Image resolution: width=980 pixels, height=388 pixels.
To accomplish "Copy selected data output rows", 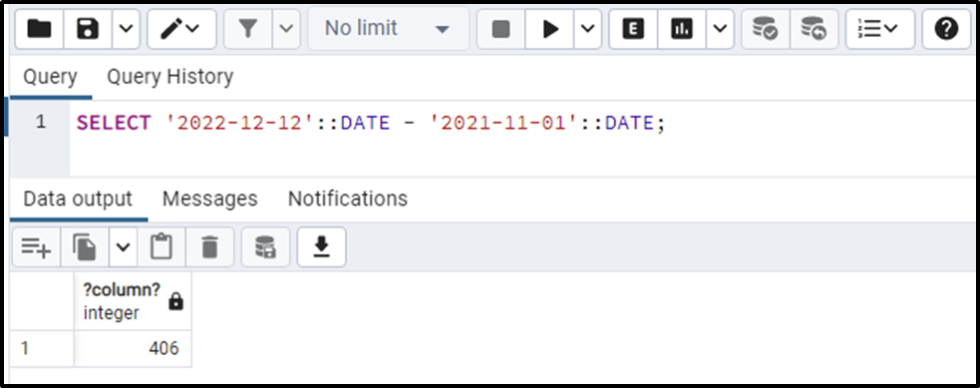I will [85, 247].
